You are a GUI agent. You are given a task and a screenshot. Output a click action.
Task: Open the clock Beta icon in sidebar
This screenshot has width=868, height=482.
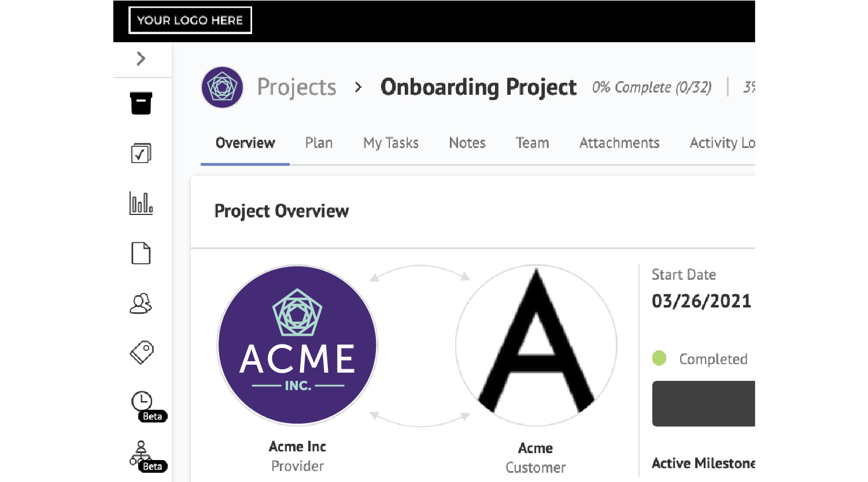[142, 402]
